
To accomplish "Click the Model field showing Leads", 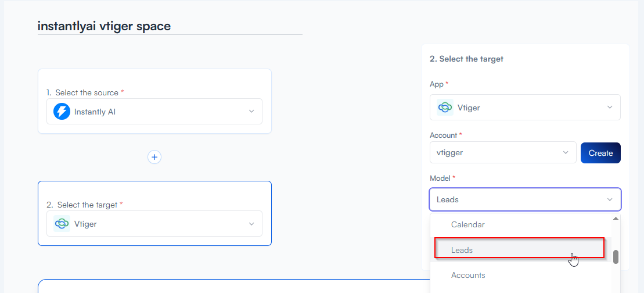I will [517, 199].
